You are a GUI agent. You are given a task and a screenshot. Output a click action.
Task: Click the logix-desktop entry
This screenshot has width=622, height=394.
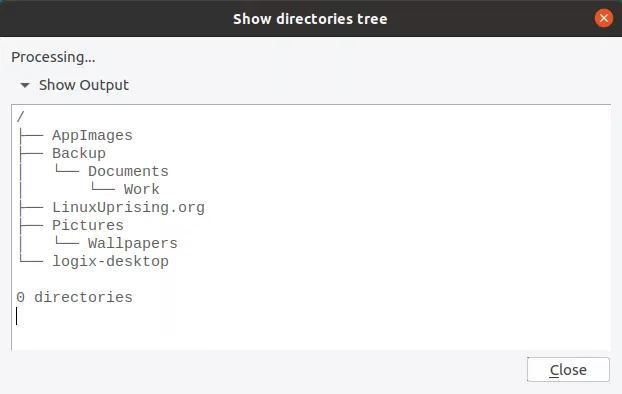[110, 261]
